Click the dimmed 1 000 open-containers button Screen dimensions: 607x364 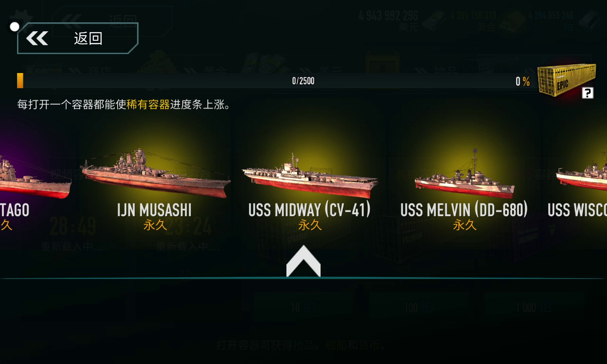click(x=534, y=308)
